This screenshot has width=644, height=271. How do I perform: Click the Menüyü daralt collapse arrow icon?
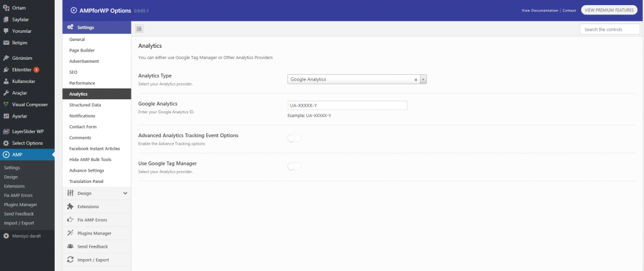(6, 236)
